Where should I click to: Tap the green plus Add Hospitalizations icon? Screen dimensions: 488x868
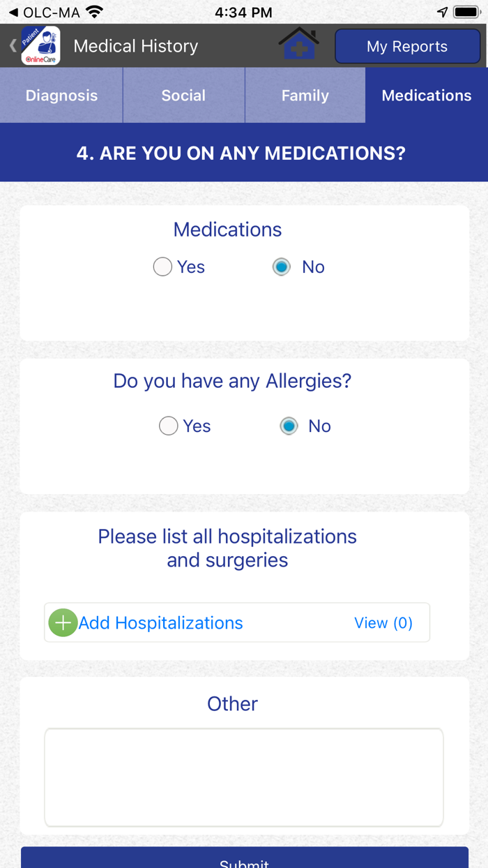click(x=63, y=622)
